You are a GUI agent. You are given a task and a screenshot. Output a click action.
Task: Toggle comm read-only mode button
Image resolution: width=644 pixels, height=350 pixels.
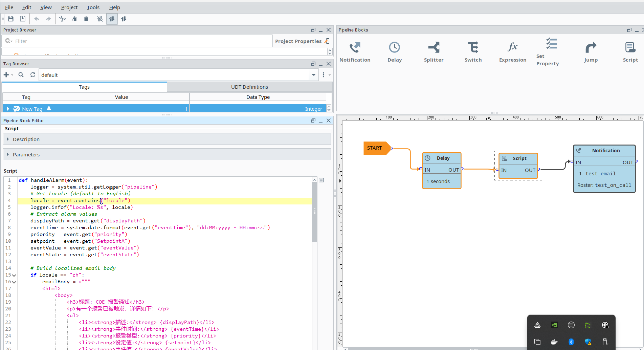112,19
